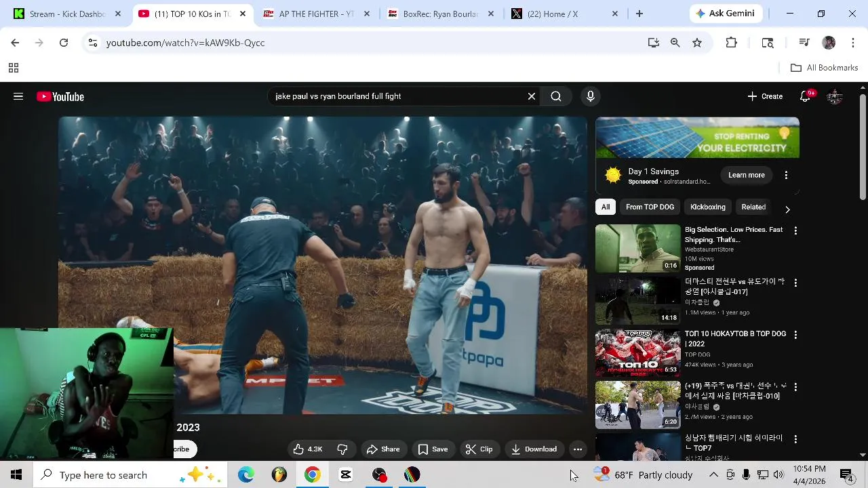Go back in browser history
Viewport: 868px width, 488px height.
pyautogui.click(x=15, y=43)
